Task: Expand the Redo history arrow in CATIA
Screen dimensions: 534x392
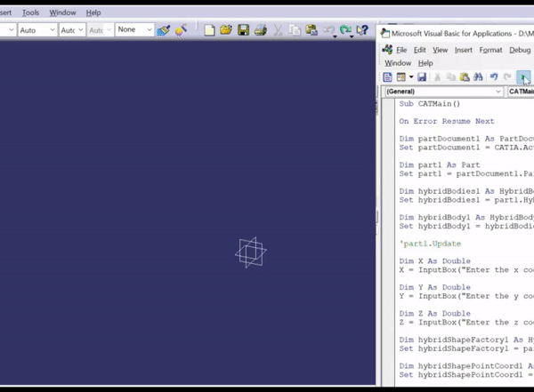Action: click(x=352, y=36)
